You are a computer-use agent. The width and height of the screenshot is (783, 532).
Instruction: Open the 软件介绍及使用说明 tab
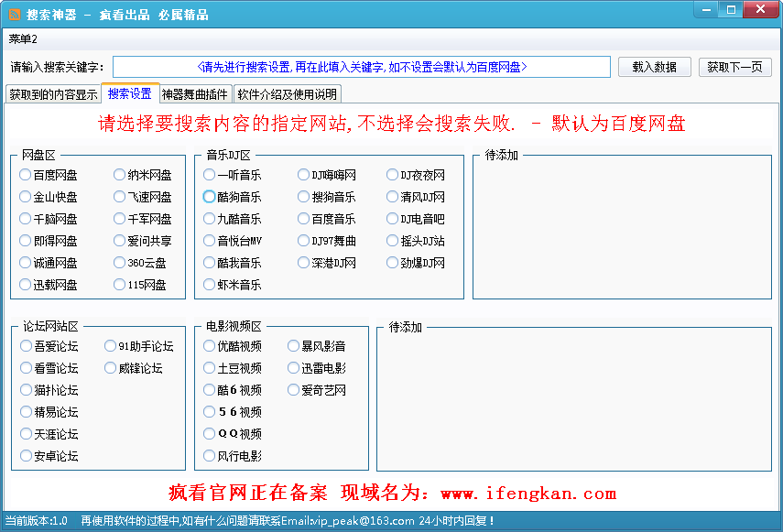(x=288, y=94)
